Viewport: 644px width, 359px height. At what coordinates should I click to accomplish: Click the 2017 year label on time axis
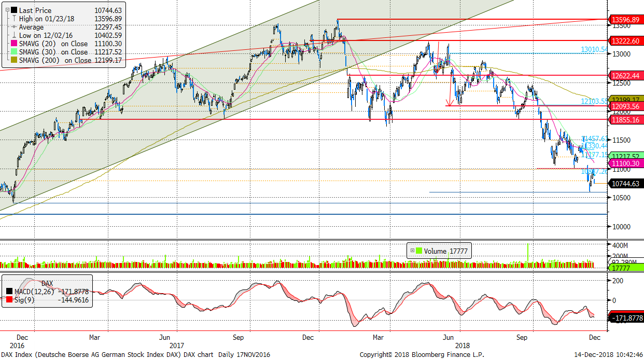tap(177, 345)
